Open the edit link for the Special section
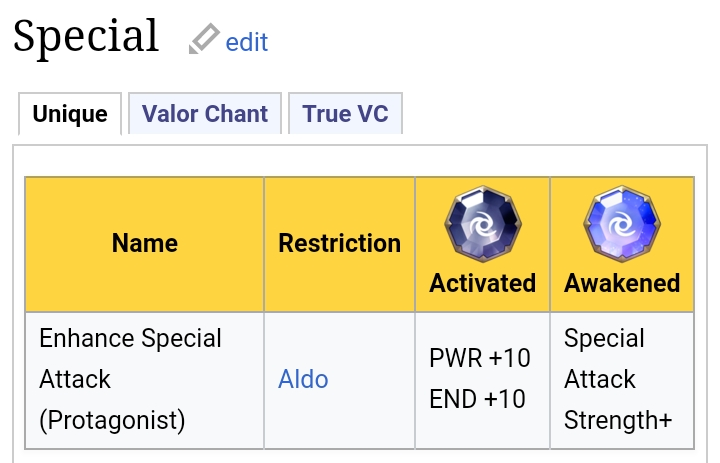Screen dimensions: 720x463 click(x=247, y=42)
